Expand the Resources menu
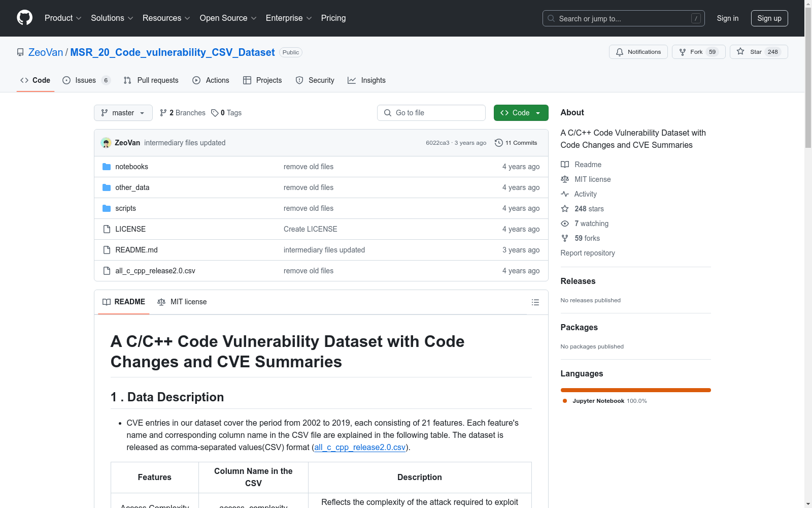The height and width of the screenshot is (508, 812). pos(166,18)
